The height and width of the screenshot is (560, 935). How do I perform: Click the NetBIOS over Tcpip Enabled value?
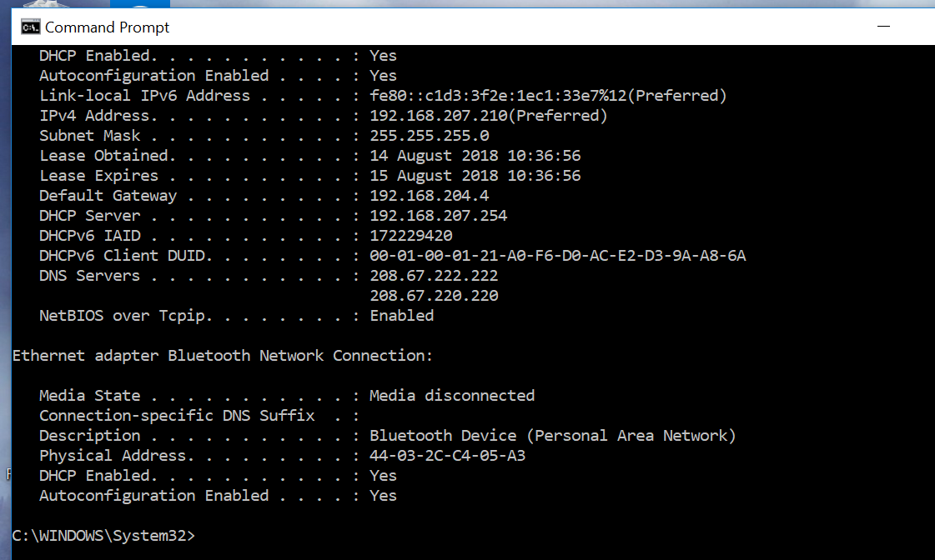click(x=402, y=316)
